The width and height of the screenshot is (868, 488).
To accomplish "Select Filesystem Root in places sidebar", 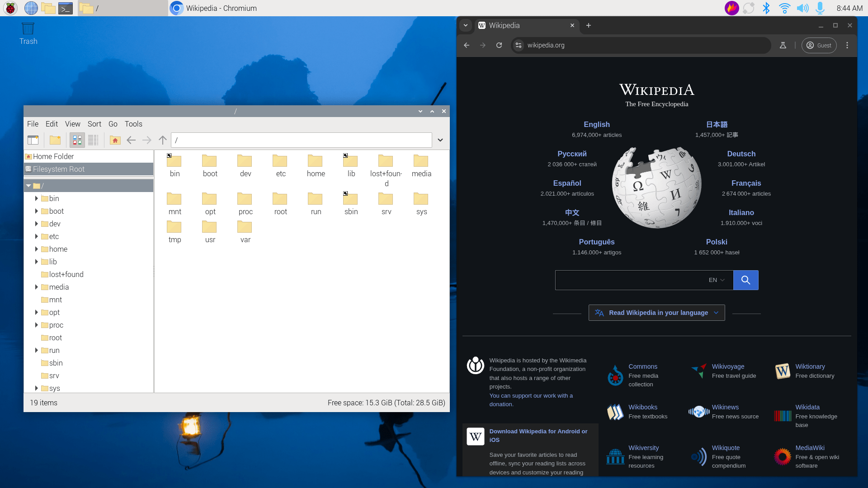I will (89, 169).
